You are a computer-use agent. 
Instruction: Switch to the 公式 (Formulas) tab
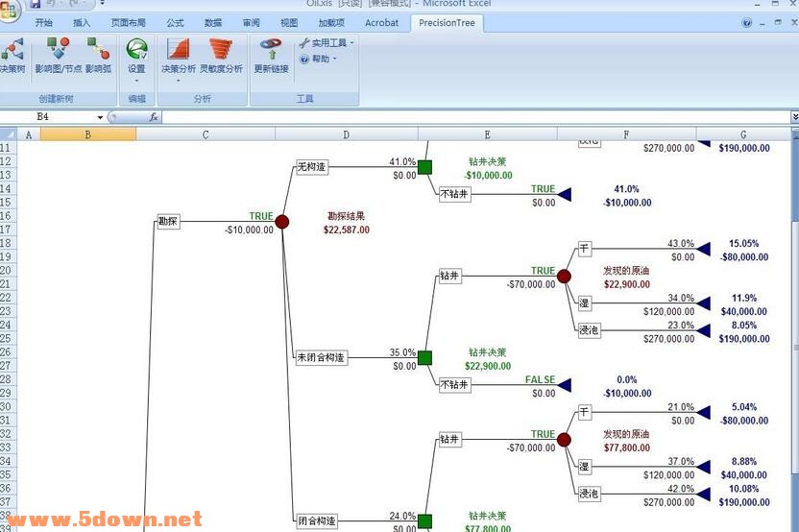[175, 23]
